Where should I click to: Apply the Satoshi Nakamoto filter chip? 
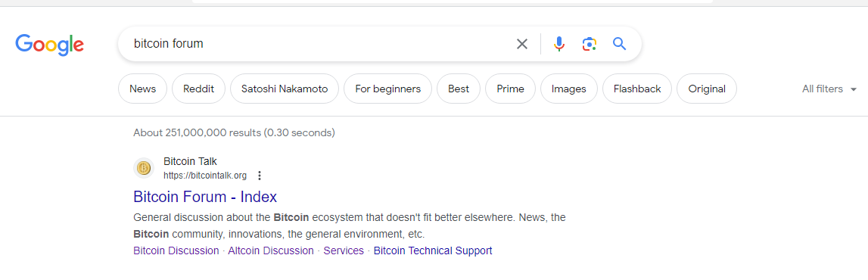285,89
